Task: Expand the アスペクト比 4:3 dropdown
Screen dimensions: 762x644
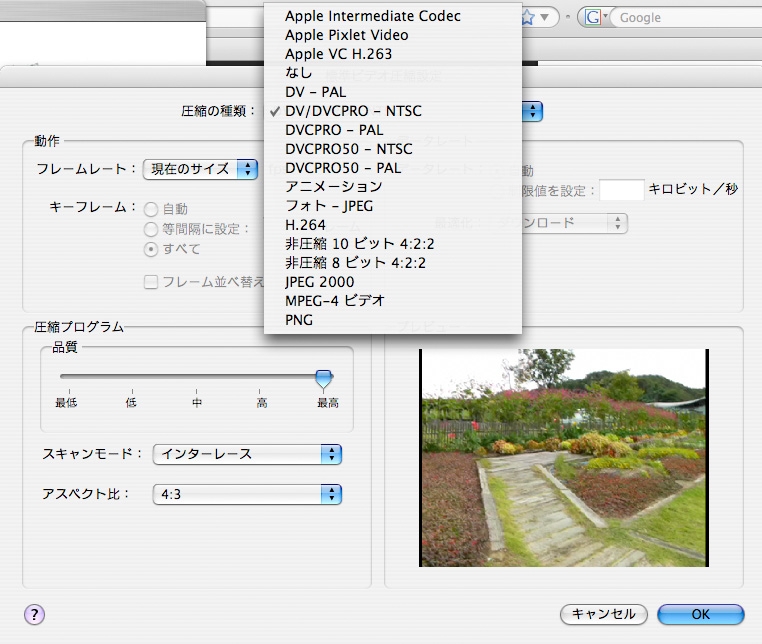Action: [x=247, y=494]
